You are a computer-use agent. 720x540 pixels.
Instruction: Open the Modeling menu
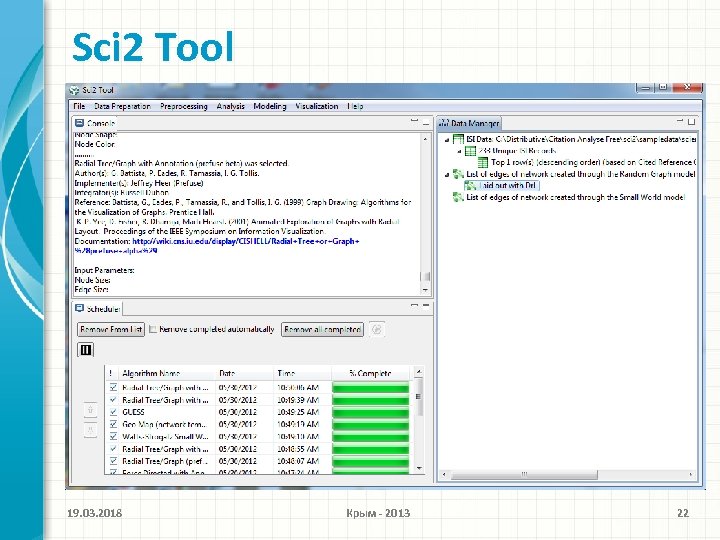point(270,106)
